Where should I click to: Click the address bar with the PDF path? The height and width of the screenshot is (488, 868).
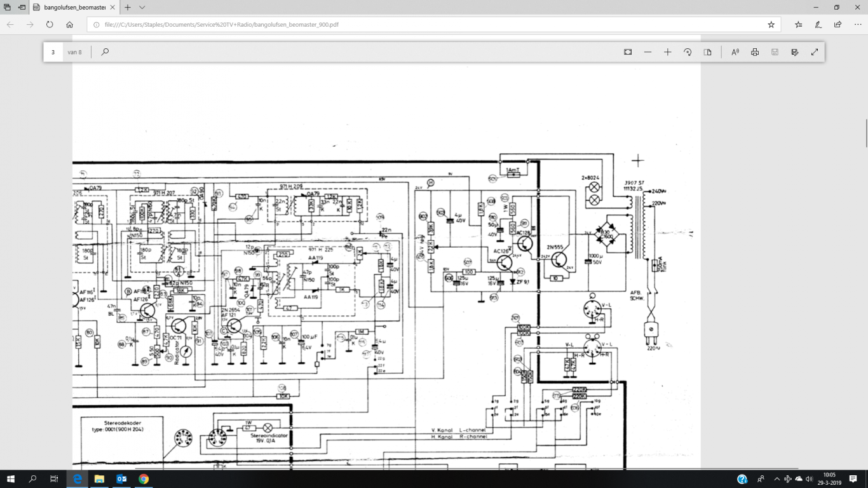433,25
